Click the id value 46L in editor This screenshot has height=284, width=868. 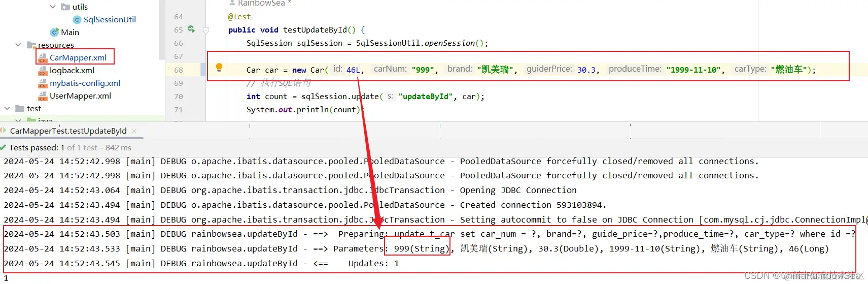pos(353,70)
